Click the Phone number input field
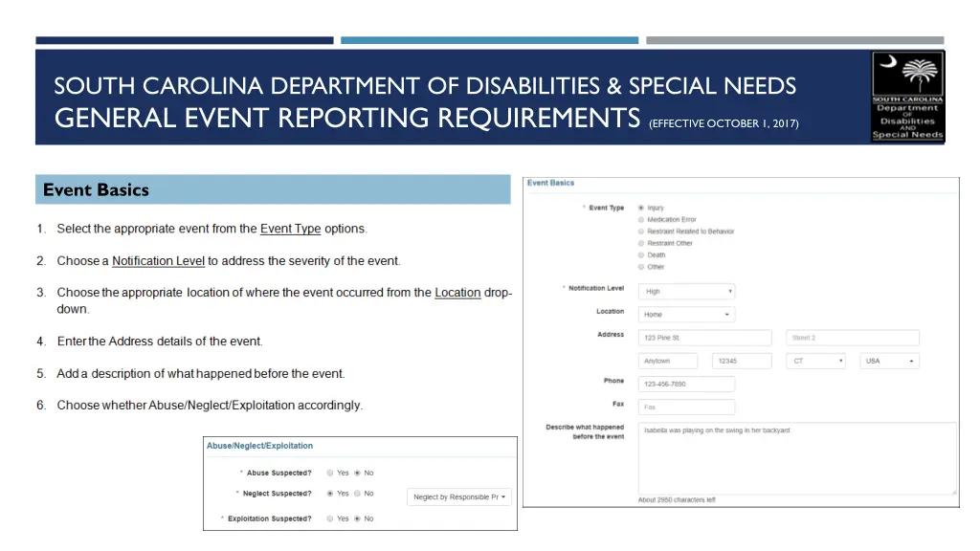The width and height of the screenshot is (980, 551). [686, 385]
